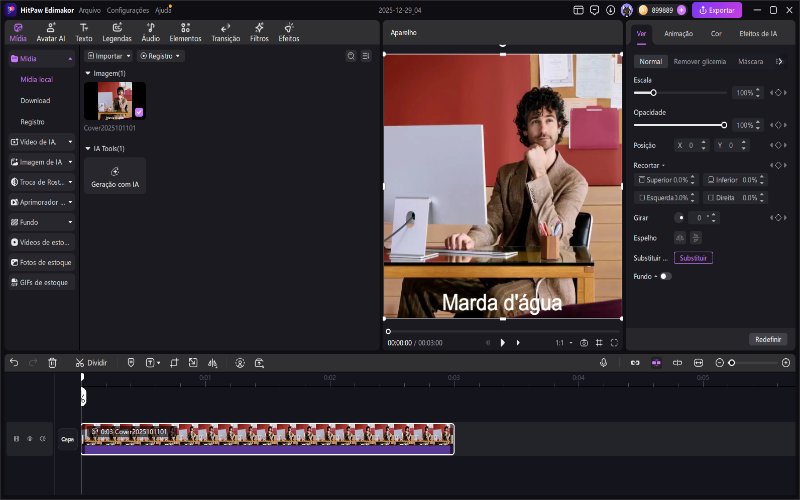Open the feedback message icon in title bar
Screen dimensions: 800x500
click(594, 10)
